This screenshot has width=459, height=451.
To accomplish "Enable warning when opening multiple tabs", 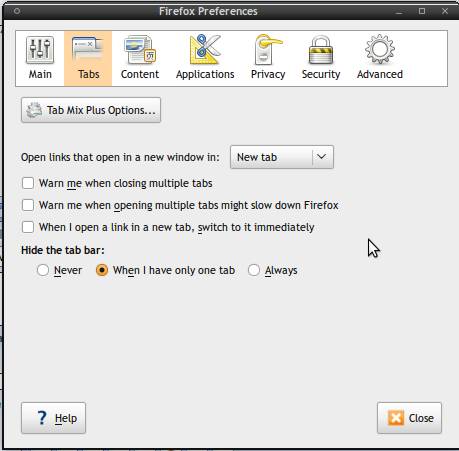I will [x=28, y=205].
